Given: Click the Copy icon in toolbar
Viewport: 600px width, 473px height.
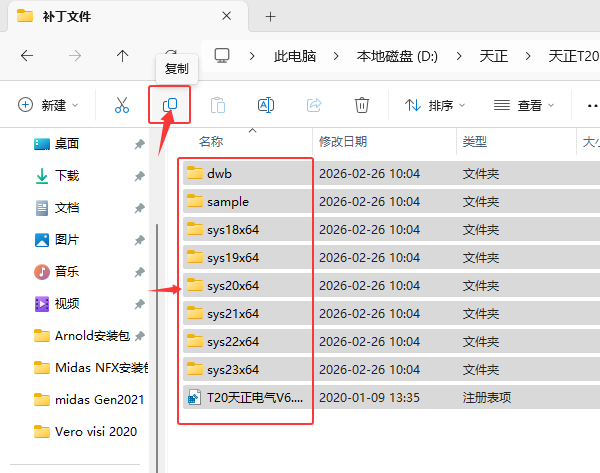Looking at the screenshot, I should [x=170, y=104].
